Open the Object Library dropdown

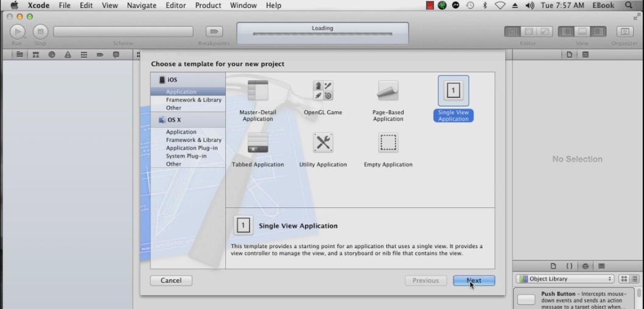pos(565,279)
